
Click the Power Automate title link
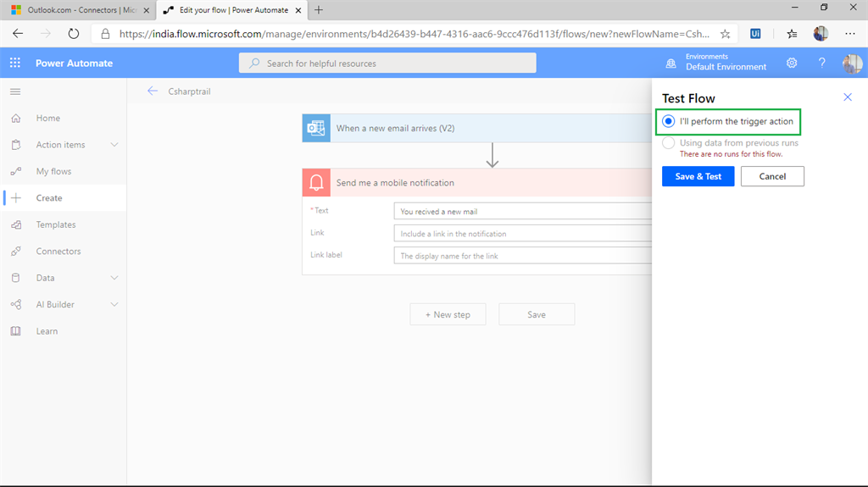(x=75, y=63)
